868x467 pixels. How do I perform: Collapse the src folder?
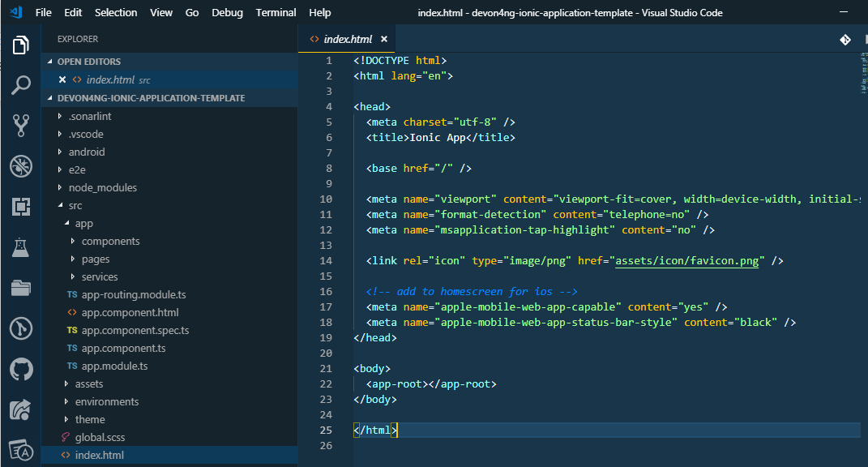click(x=75, y=206)
